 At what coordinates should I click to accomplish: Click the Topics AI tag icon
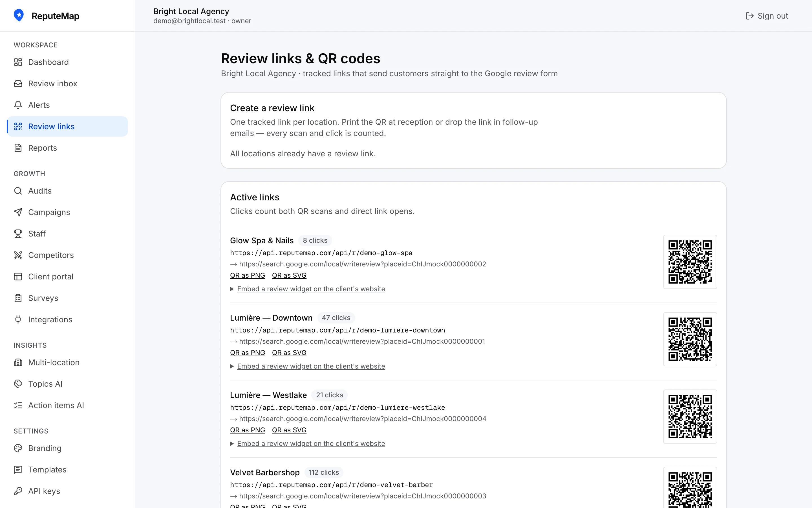click(x=18, y=384)
